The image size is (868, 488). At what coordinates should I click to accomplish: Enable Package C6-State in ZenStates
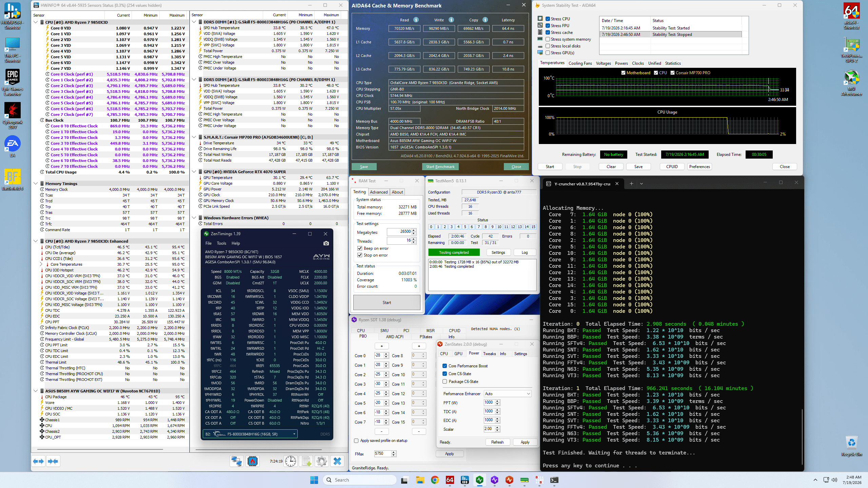[445, 382]
